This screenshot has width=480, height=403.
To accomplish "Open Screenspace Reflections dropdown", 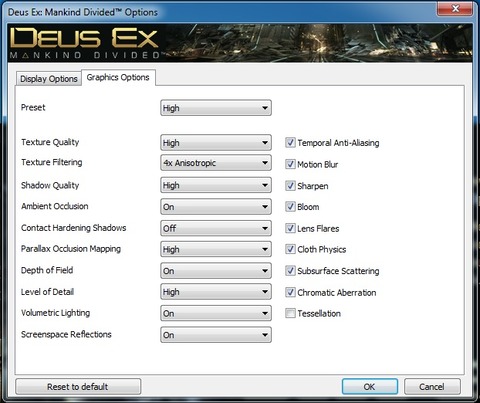I will point(216,335).
